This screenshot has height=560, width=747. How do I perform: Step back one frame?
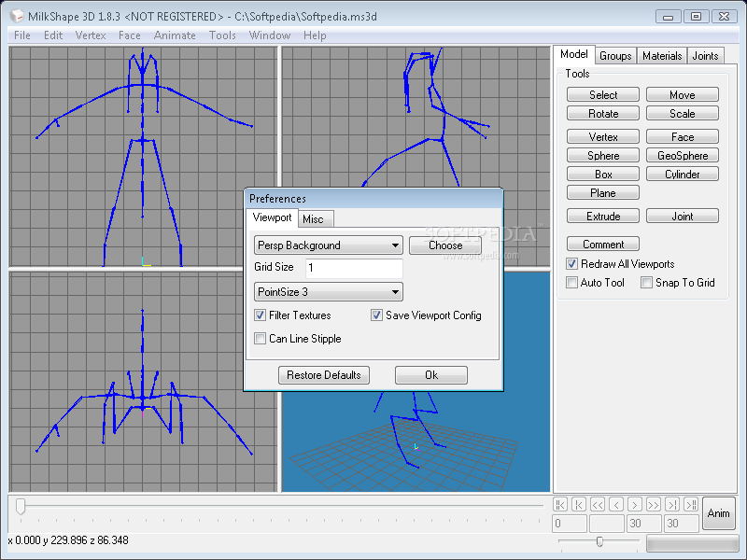coord(616,504)
